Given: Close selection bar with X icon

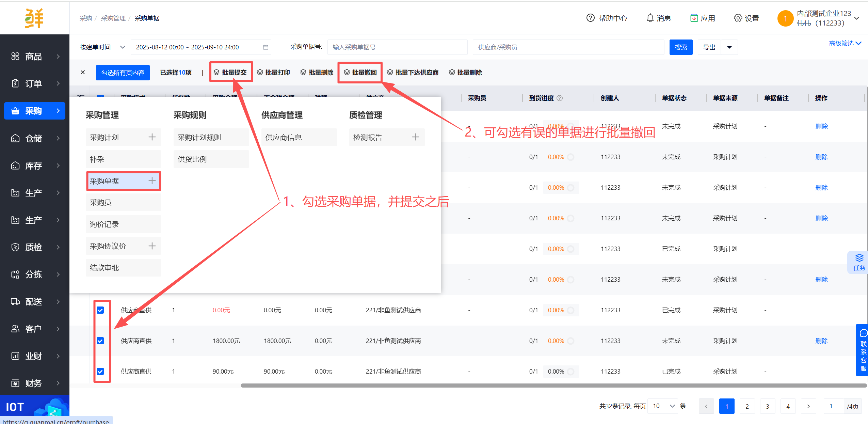Looking at the screenshot, I should [83, 72].
